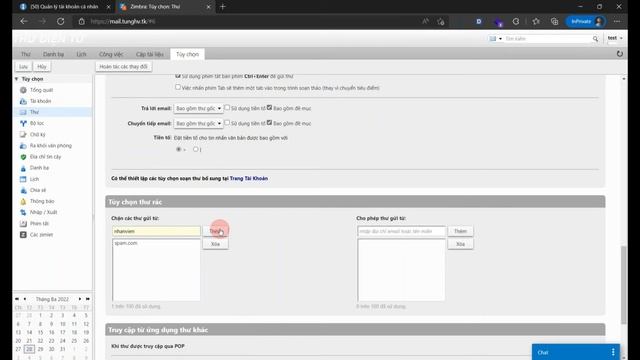Switch to the Công việc tab

[111, 54]
